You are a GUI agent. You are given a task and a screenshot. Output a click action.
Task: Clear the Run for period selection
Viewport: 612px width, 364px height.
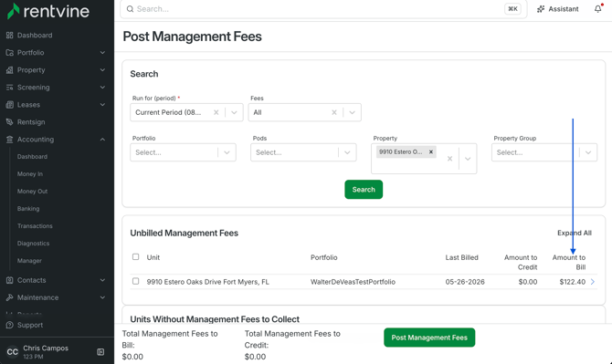tap(216, 112)
